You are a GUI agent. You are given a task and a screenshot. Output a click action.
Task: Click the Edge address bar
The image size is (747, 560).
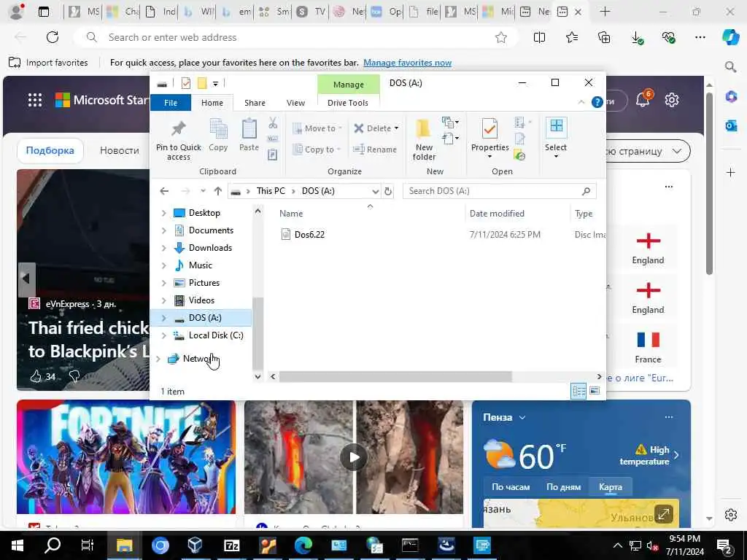point(295,37)
